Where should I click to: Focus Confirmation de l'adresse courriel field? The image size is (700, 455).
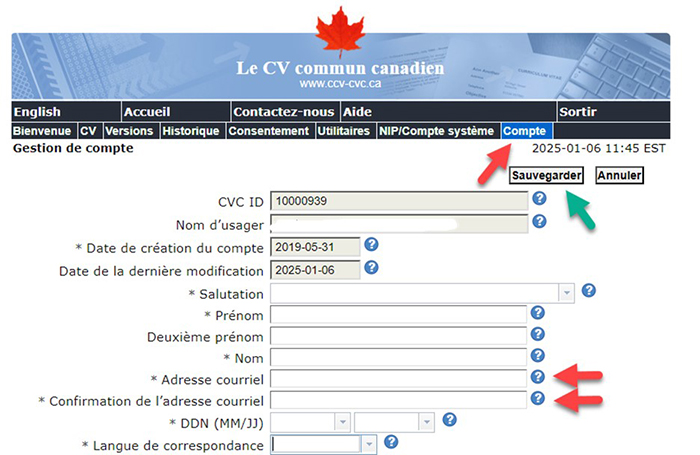coord(398,400)
